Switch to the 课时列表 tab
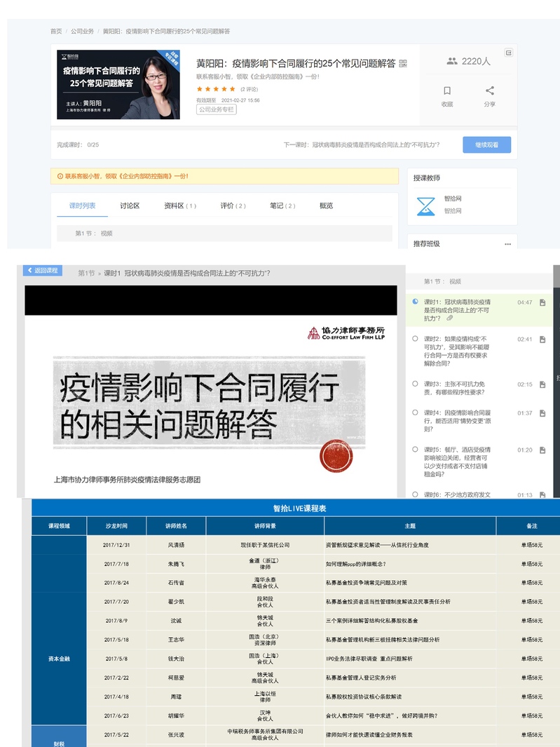The height and width of the screenshot is (747, 560). [x=83, y=206]
